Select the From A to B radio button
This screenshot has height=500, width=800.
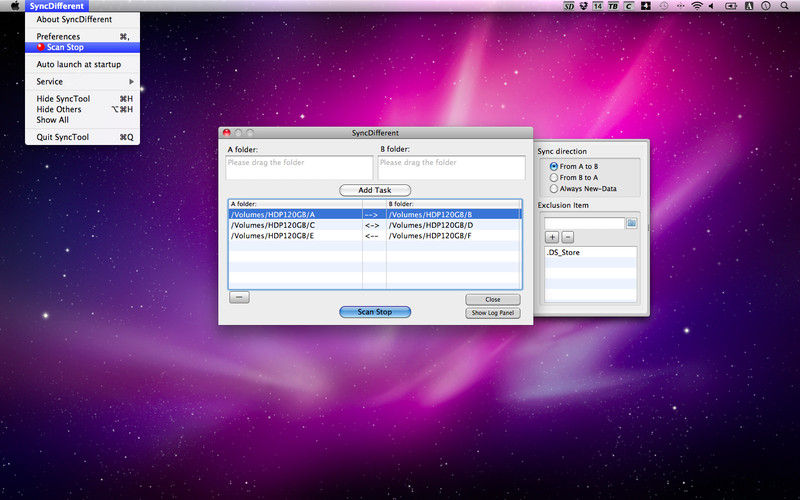pyautogui.click(x=554, y=166)
